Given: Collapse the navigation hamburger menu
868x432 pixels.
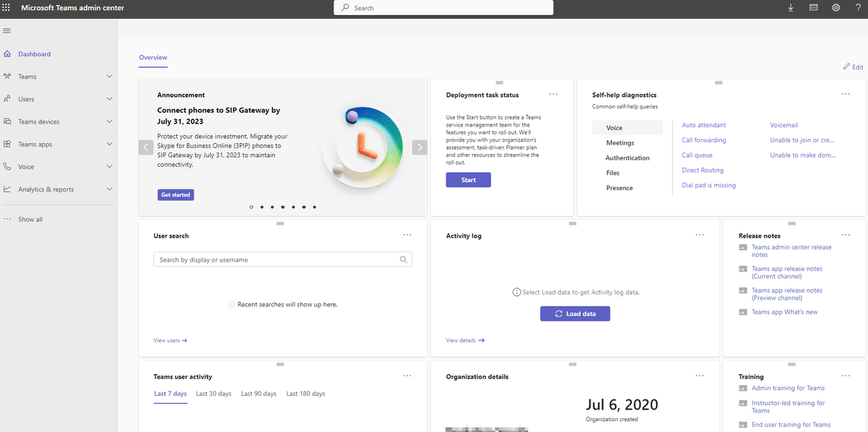Looking at the screenshot, I should click(x=7, y=31).
